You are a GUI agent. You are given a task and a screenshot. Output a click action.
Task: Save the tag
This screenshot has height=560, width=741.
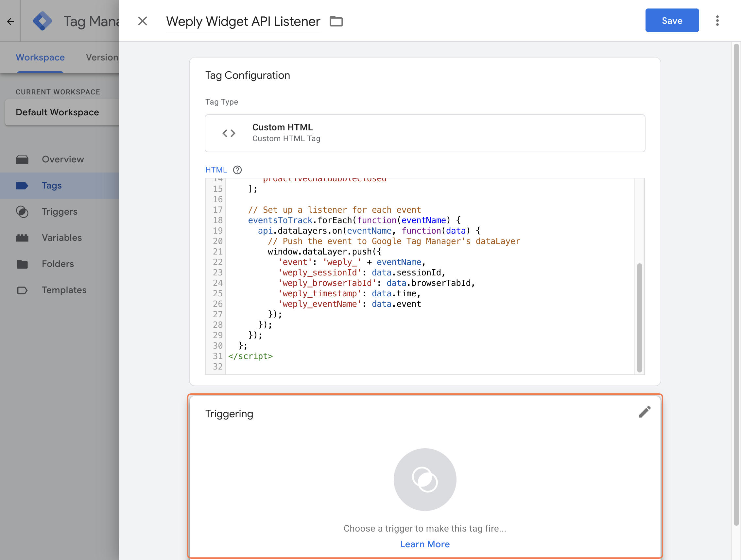tap(672, 21)
